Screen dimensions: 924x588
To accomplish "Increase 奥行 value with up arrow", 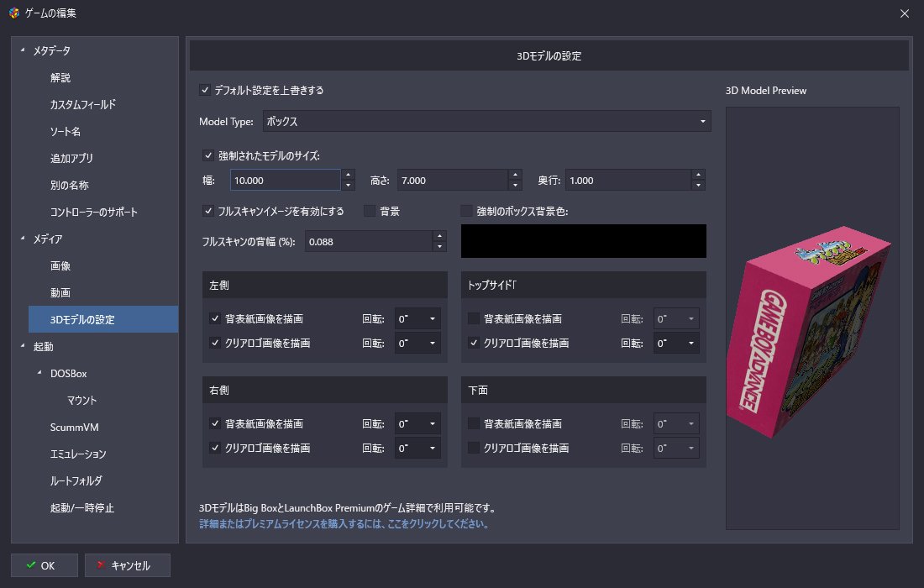I will 698,175.
